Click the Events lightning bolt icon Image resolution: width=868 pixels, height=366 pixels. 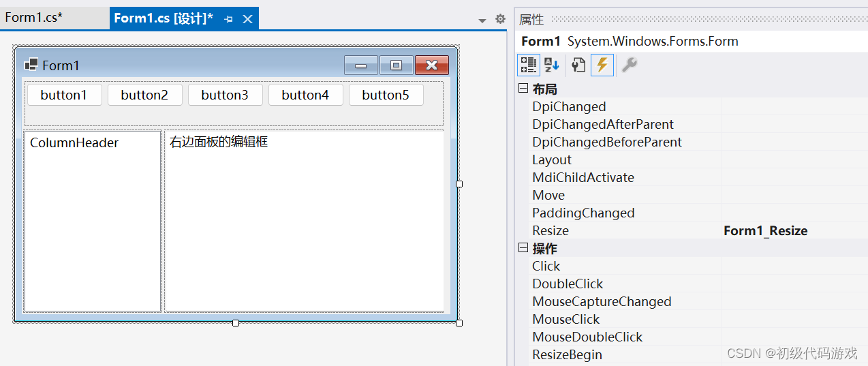click(x=602, y=65)
